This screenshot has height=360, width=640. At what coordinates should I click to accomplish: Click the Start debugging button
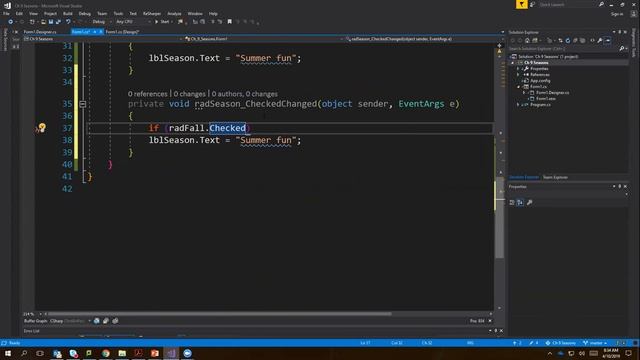coord(162,22)
